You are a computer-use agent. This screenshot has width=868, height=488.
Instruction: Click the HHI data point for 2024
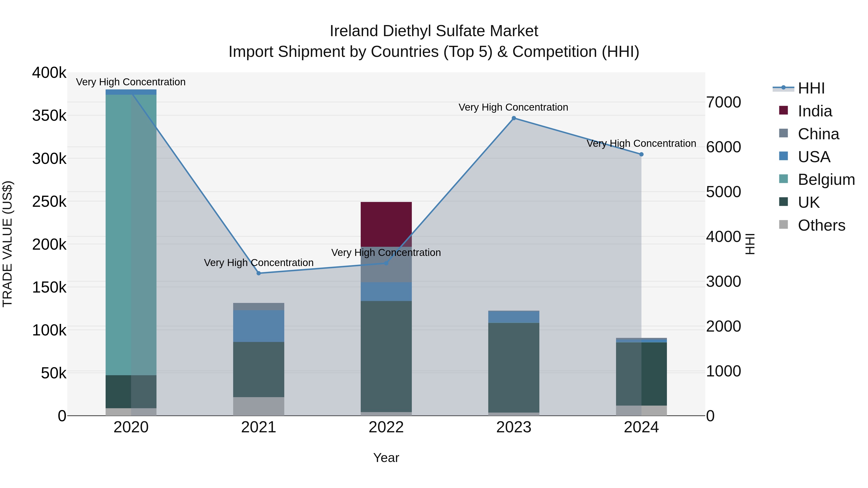tap(641, 154)
